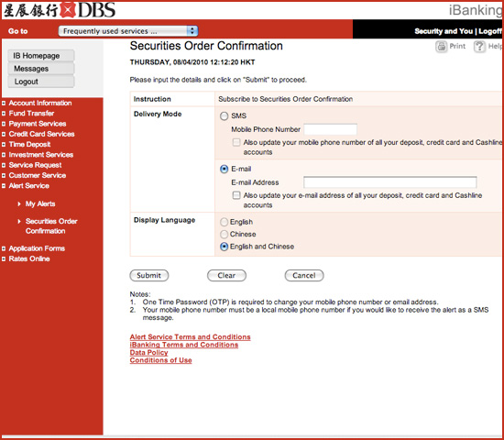Image resolution: width=504 pixels, height=440 pixels.
Task: Expand the Alert Service section
Action: [29, 185]
